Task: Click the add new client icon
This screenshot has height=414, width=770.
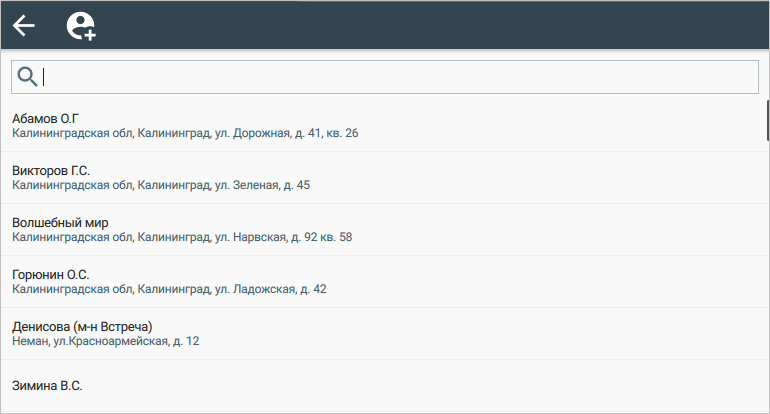Action: (81, 27)
